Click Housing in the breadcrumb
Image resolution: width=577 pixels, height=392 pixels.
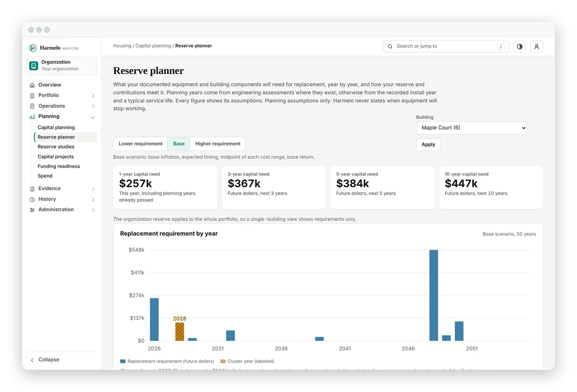(122, 46)
